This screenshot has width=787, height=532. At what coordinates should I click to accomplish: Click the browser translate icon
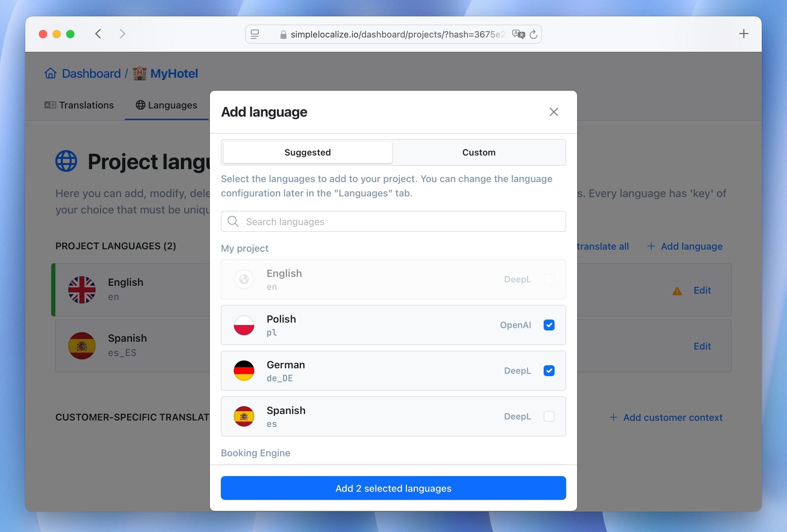point(518,34)
